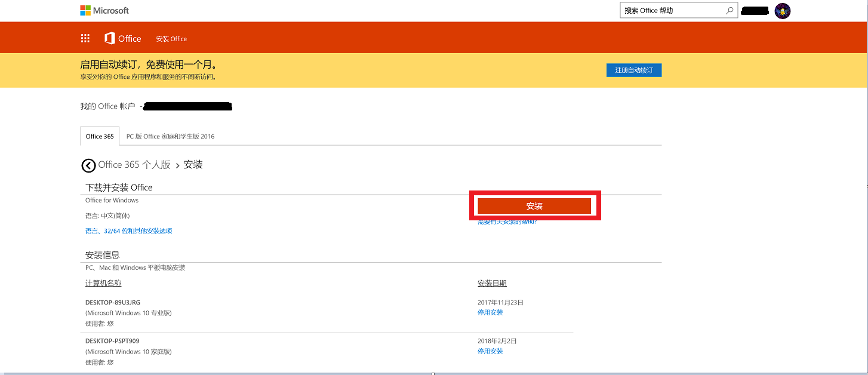Switch to PC 版 Office 家庭和学生版 2016 tab
The width and height of the screenshot is (868, 375).
tap(170, 136)
